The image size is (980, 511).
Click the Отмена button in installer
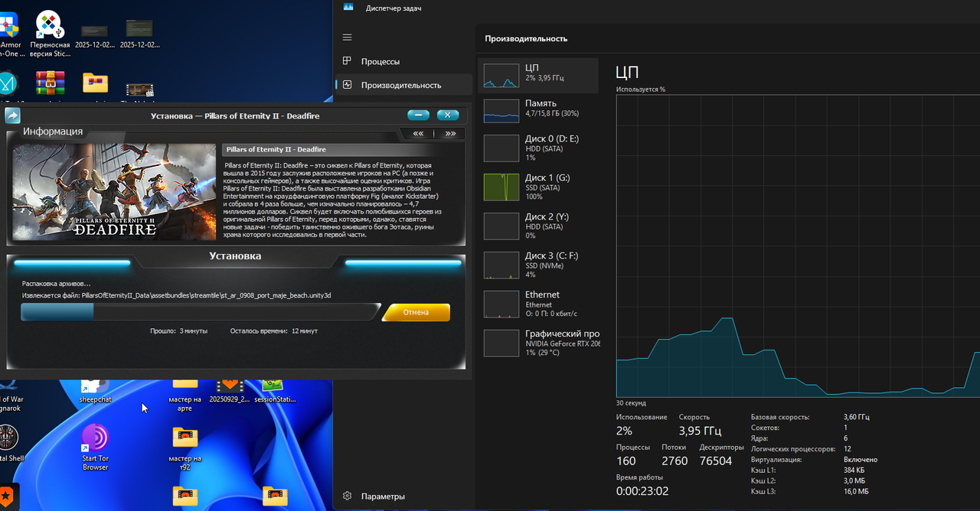tap(416, 312)
